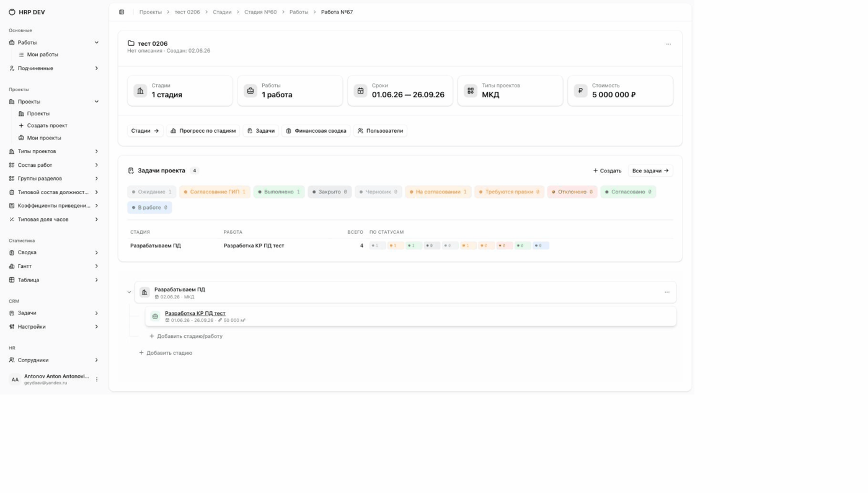Filter tasks by Согласование ГИП status

pyautogui.click(x=215, y=192)
